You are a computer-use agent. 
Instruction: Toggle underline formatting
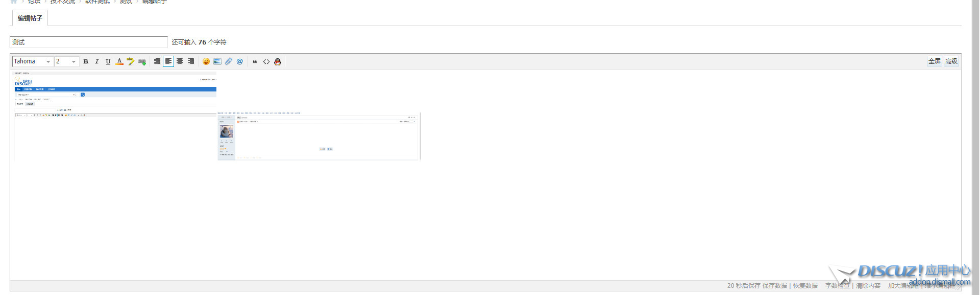coord(108,61)
